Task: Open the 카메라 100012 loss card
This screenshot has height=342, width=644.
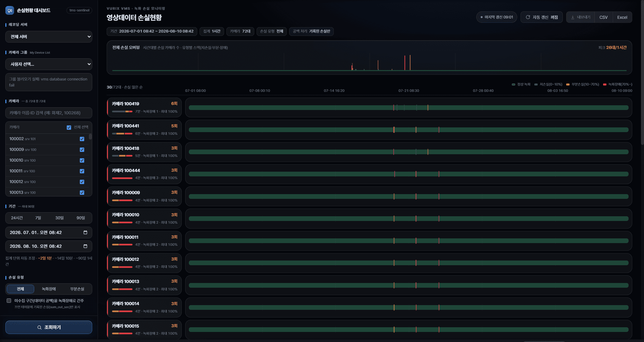Action: 144,263
